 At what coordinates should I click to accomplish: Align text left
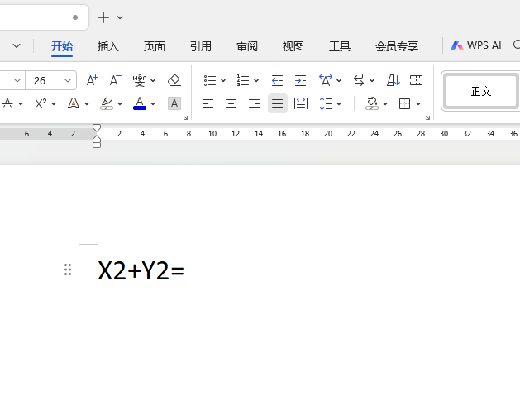click(208, 104)
